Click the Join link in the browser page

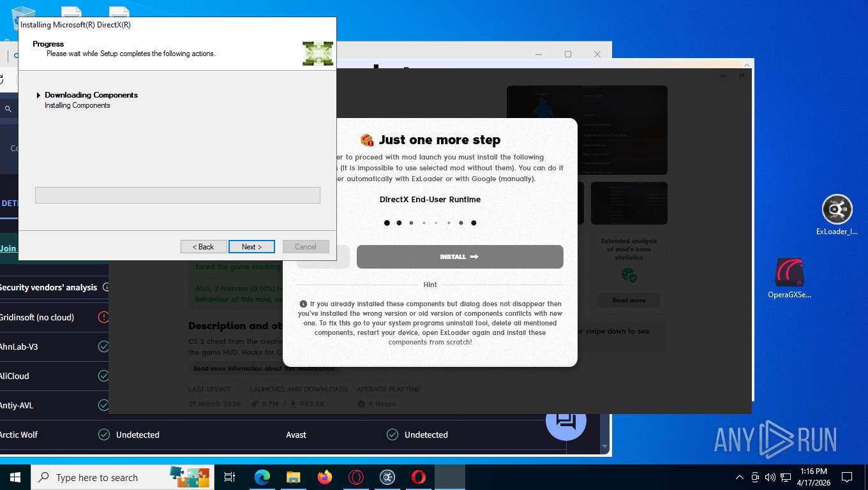coord(8,248)
